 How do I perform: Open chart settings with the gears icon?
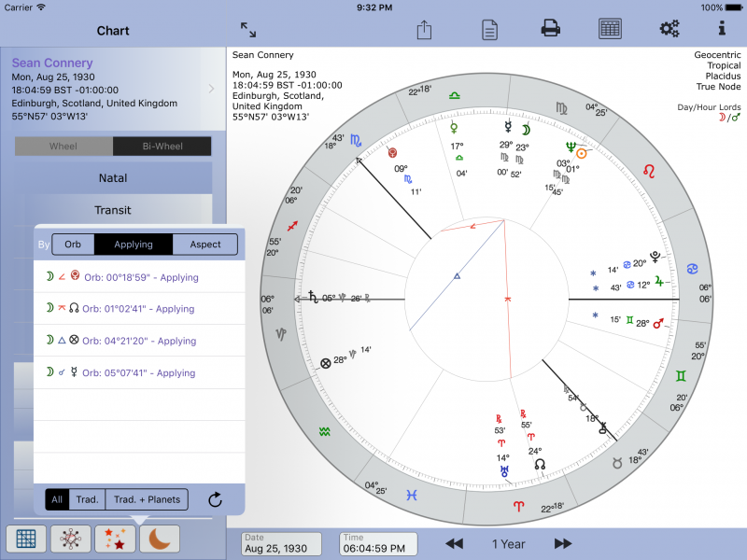point(669,29)
